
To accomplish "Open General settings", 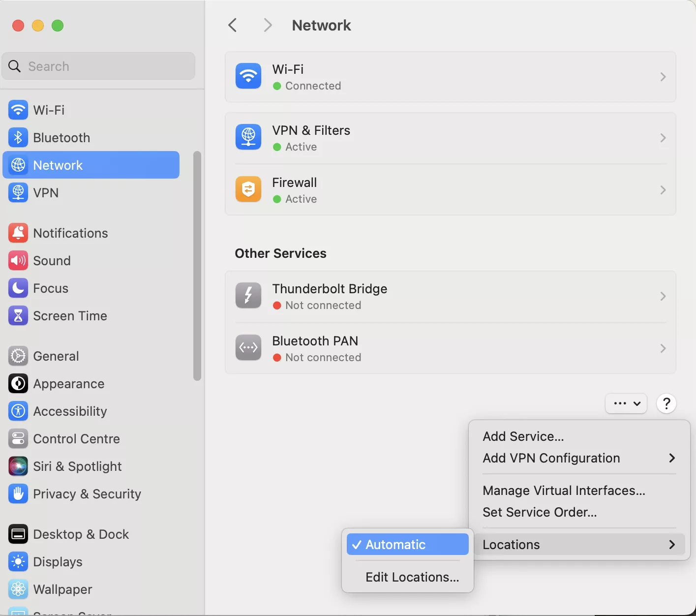I will coord(91,356).
